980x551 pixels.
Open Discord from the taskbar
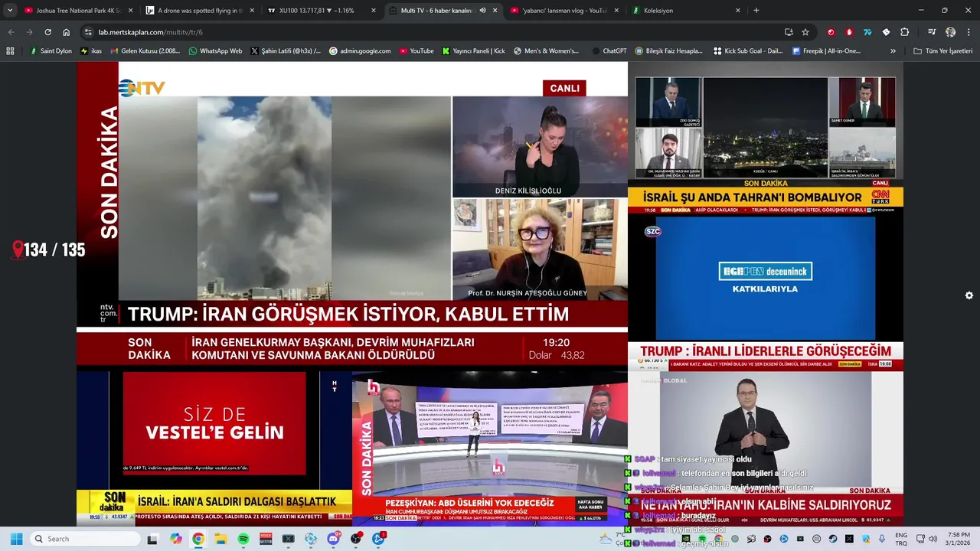pyautogui.click(x=333, y=539)
